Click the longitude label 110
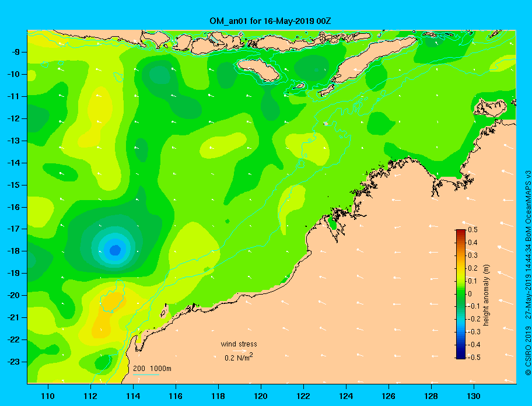The height and width of the screenshot is (406, 532). (x=48, y=396)
